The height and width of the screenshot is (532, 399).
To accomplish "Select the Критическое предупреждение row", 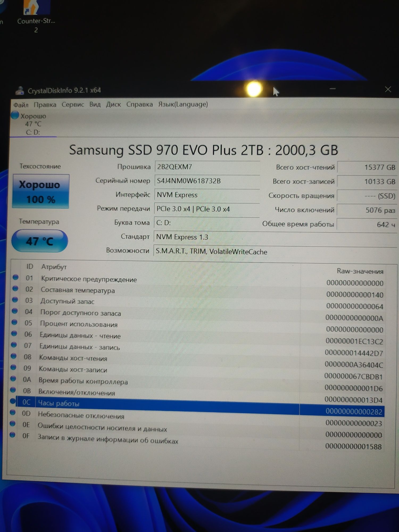I will tap(198, 281).
